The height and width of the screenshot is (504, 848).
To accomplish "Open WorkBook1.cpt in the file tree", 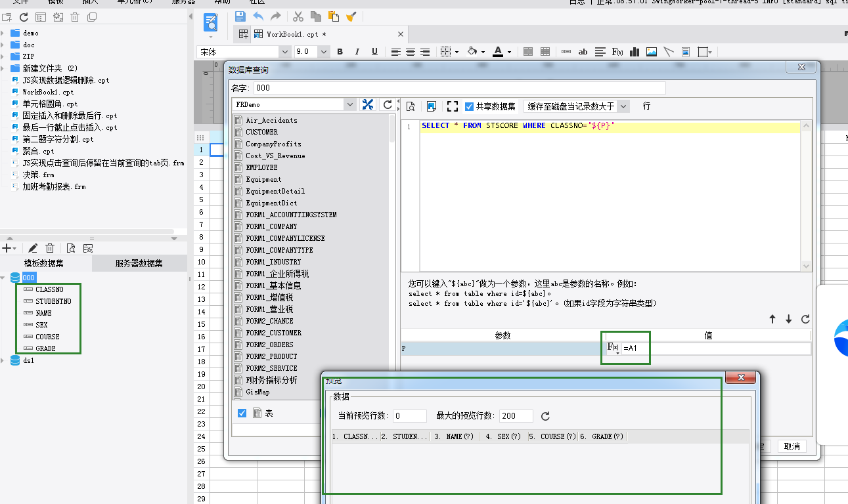I will point(48,92).
